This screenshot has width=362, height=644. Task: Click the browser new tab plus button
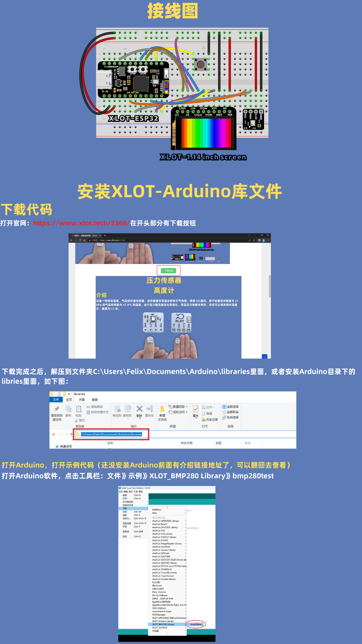click(x=105, y=235)
